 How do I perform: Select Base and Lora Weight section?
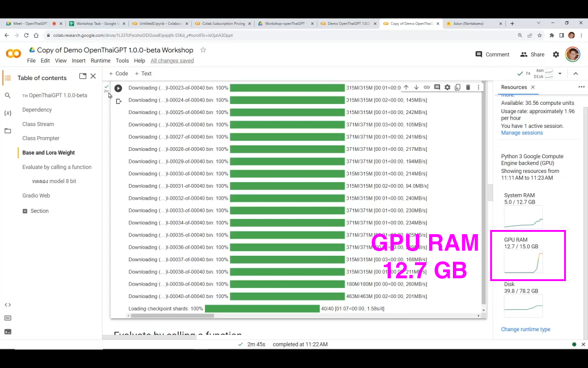pyautogui.click(x=48, y=153)
